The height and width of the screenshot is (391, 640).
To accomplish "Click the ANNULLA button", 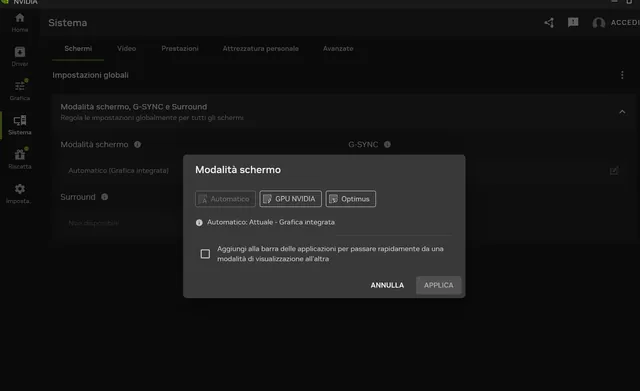I will point(387,285).
